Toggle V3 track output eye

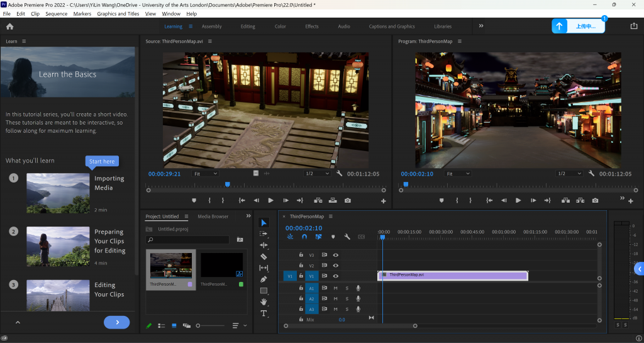point(336,255)
